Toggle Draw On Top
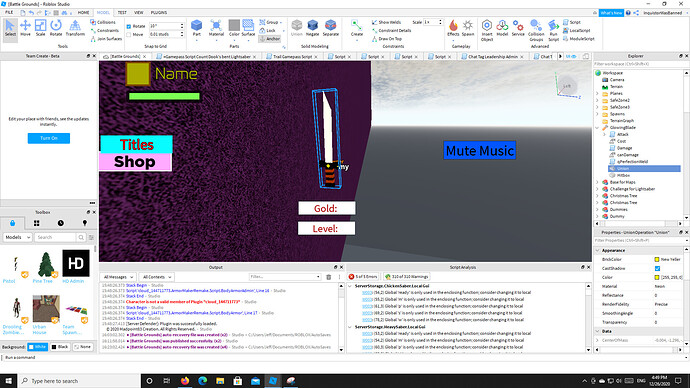 (387, 39)
